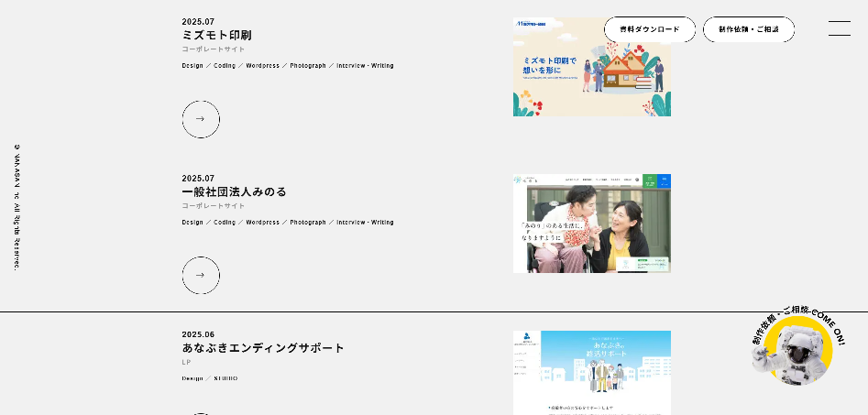Select the あなぶきエンディングサポート project title
The width and height of the screenshot is (868, 415).
coord(263,348)
